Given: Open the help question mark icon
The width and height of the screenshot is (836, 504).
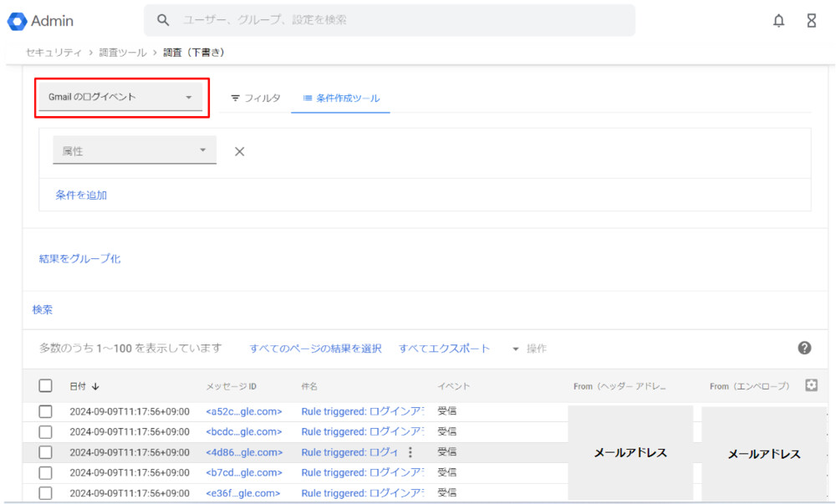Looking at the screenshot, I should click(804, 348).
